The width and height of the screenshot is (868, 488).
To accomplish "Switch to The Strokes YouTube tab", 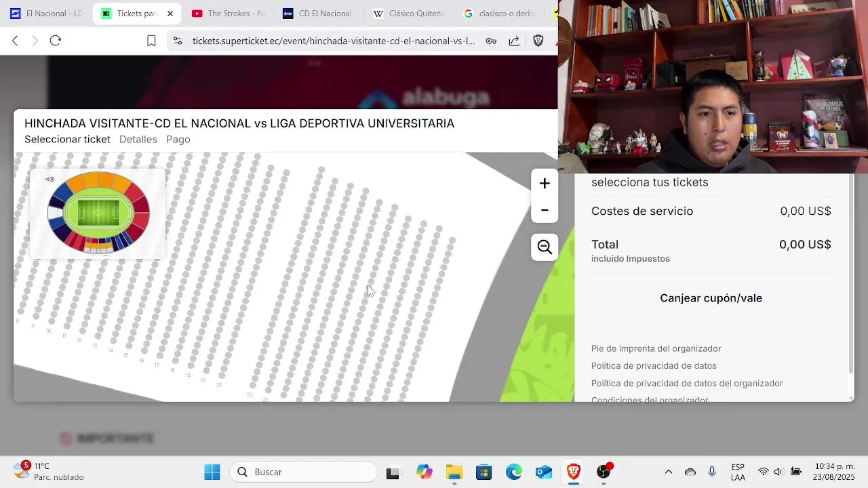I will tap(229, 14).
